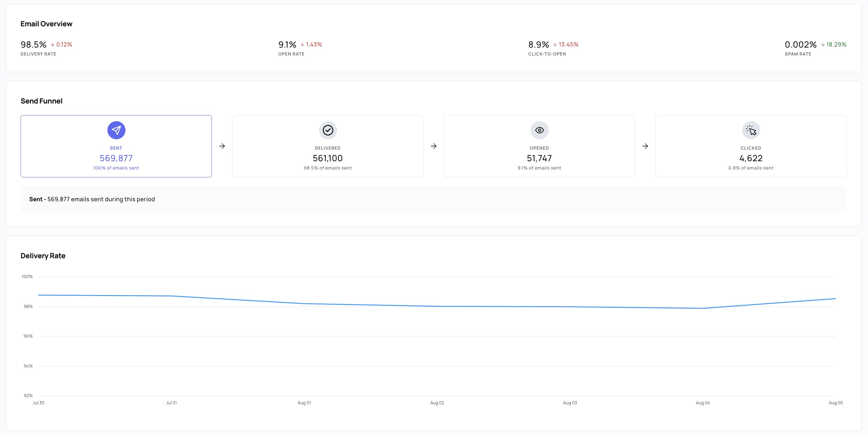
Task: Select the Clicked funnel step card
Action: pyautogui.click(x=751, y=146)
